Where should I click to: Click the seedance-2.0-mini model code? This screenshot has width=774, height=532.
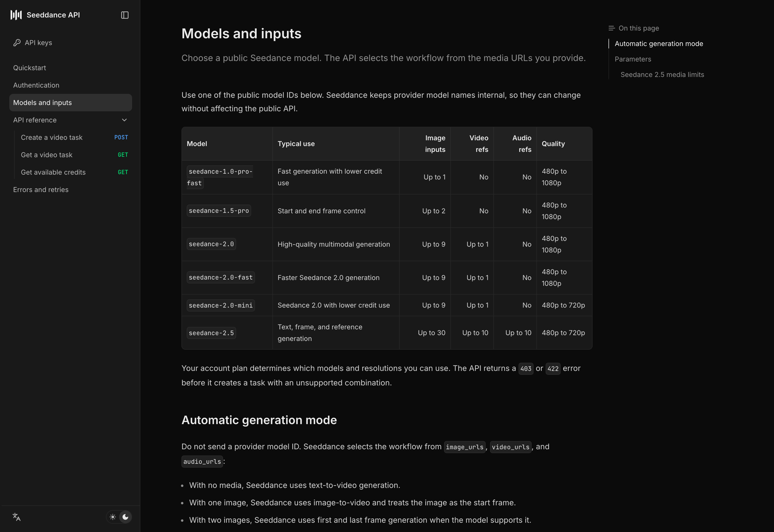(x=221, y=305)
